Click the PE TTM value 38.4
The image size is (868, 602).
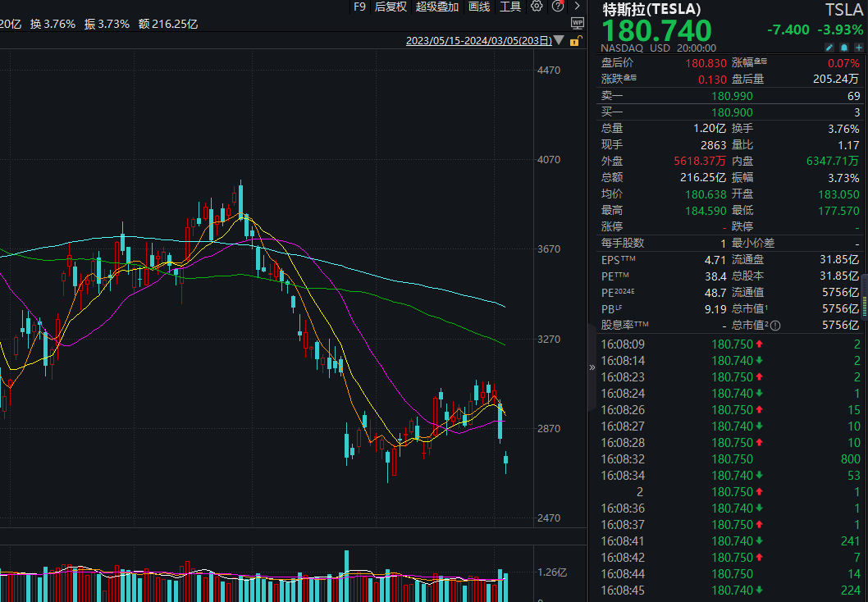click(715, 276)
